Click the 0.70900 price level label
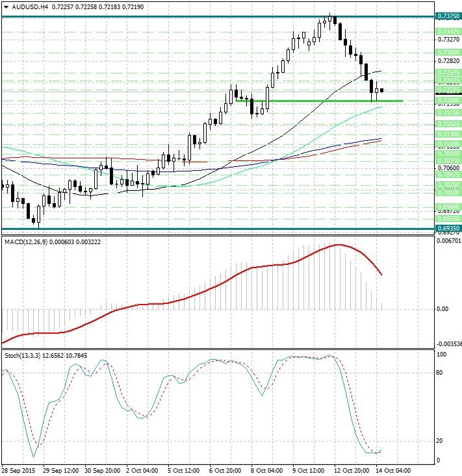The image size is (462, 476). tap(448, 154)
